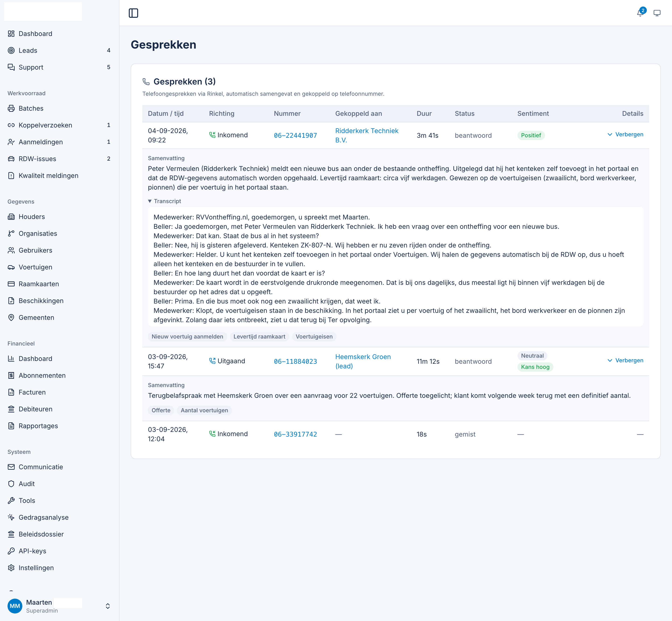Click the API-keys key icon

(11, 551)
